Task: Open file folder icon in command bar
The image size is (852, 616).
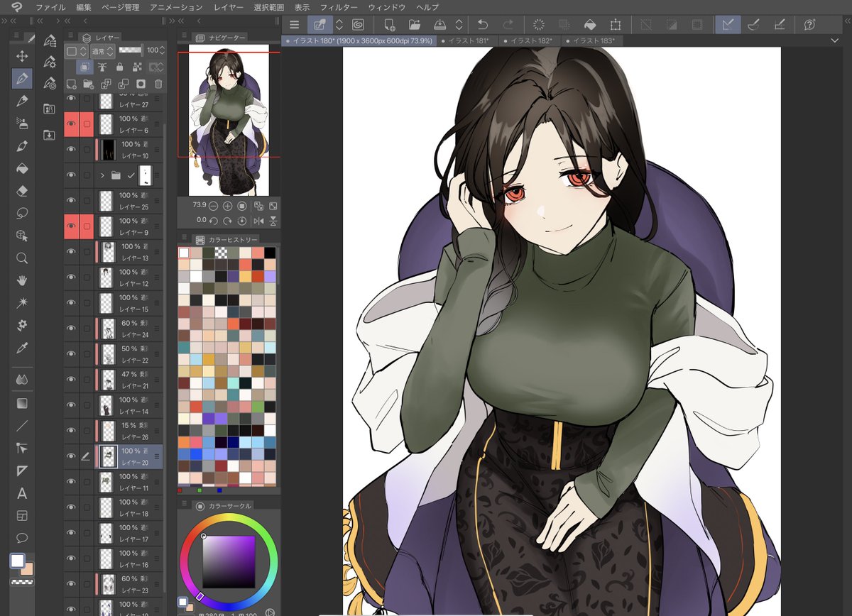Action: 415,25
